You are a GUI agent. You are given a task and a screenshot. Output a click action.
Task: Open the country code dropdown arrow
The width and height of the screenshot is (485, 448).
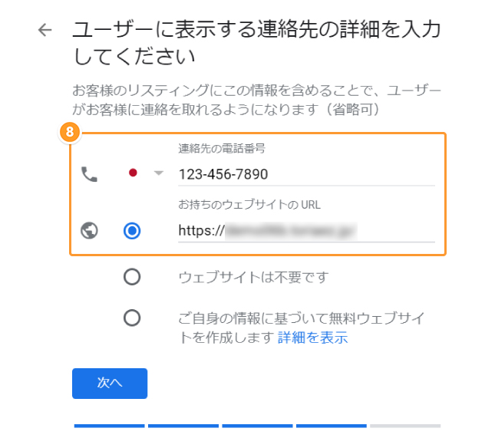[x=159, y=173]
